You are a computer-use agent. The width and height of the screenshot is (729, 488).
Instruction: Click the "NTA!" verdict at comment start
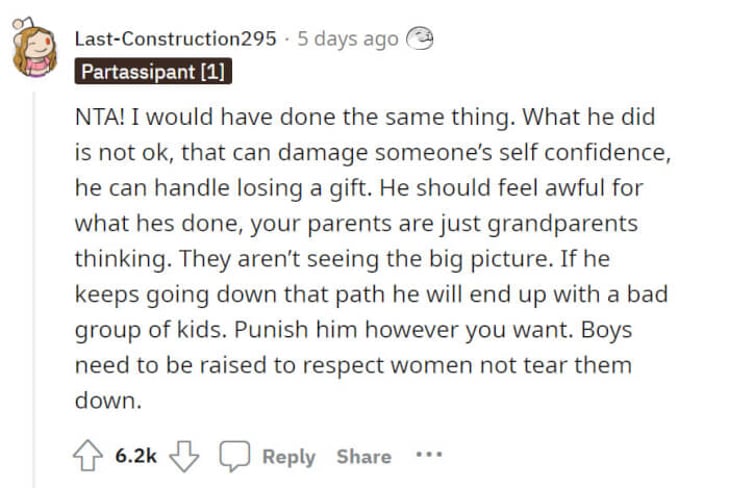click(x=100, y=117)
